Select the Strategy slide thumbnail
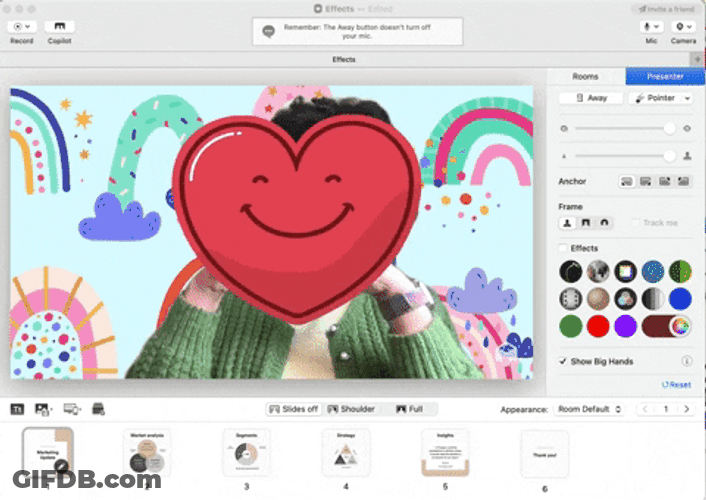 [346, 453]
